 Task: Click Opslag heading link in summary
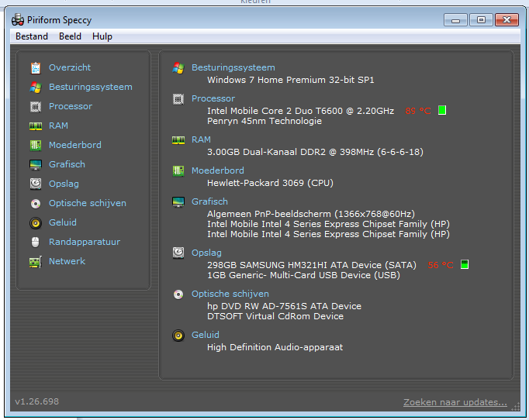[206, 253]
